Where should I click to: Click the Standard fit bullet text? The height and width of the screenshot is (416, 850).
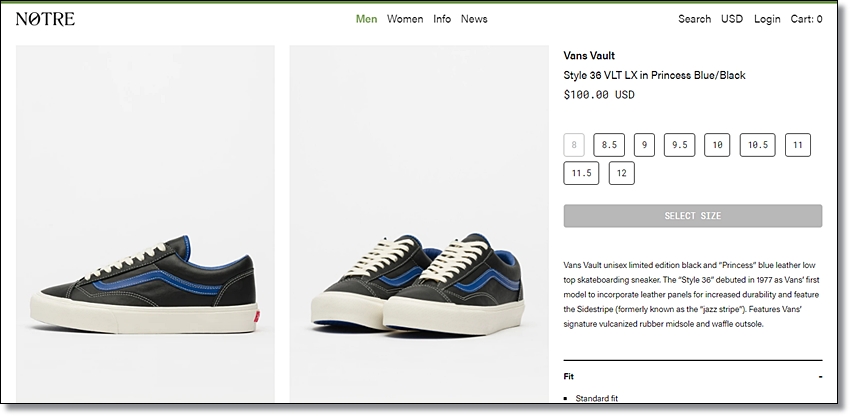click(596, 398)
